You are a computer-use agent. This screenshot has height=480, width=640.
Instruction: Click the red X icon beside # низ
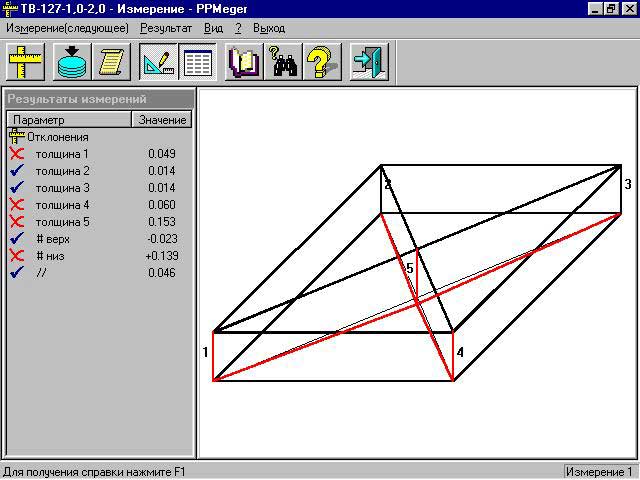click(x=17, y=256)
